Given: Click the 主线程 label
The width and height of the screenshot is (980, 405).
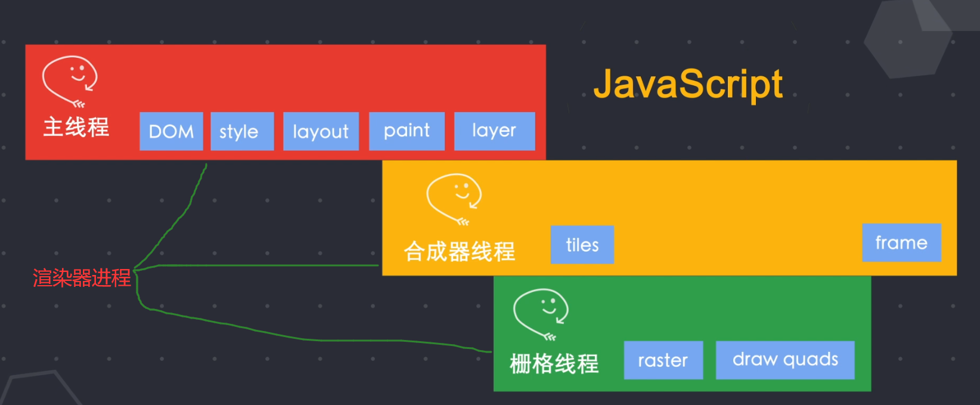Looking at the screenshot, I should click(76, 127).
